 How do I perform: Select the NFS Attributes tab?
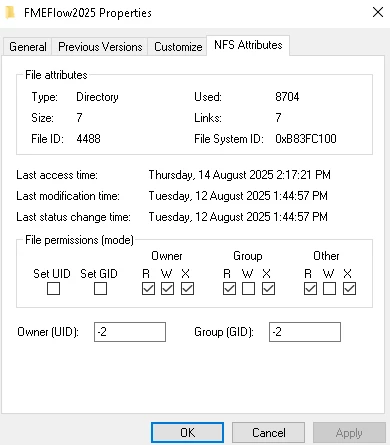(x=248, y=45)
